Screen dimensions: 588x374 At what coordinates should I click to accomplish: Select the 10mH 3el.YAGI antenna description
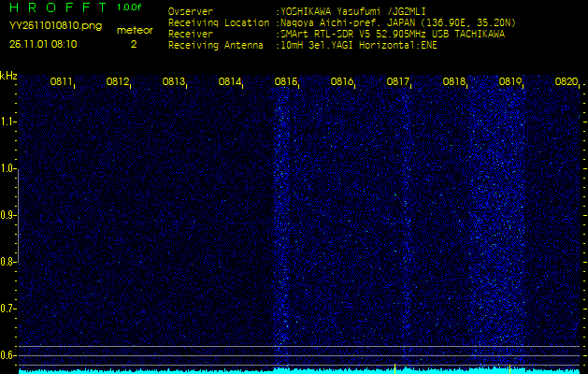click(358, 46)
